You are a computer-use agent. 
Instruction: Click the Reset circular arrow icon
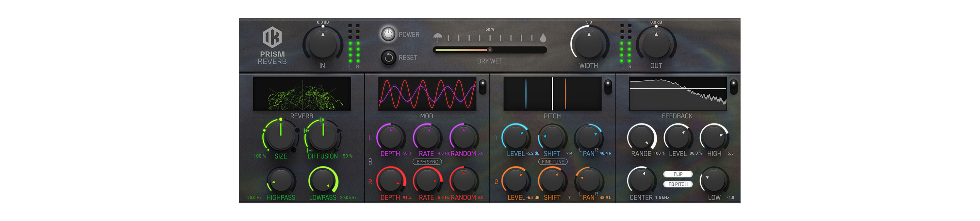click(388, 58)
